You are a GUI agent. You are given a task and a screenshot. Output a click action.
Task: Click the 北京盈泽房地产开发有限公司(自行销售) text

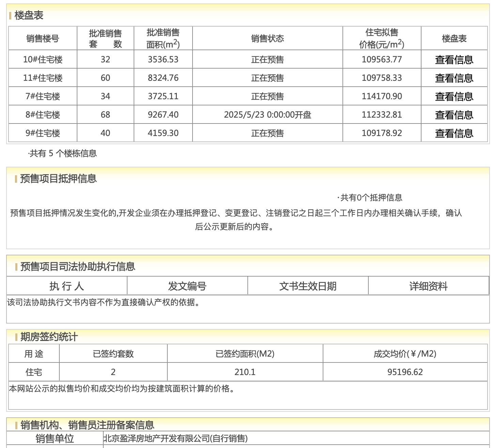175,438
